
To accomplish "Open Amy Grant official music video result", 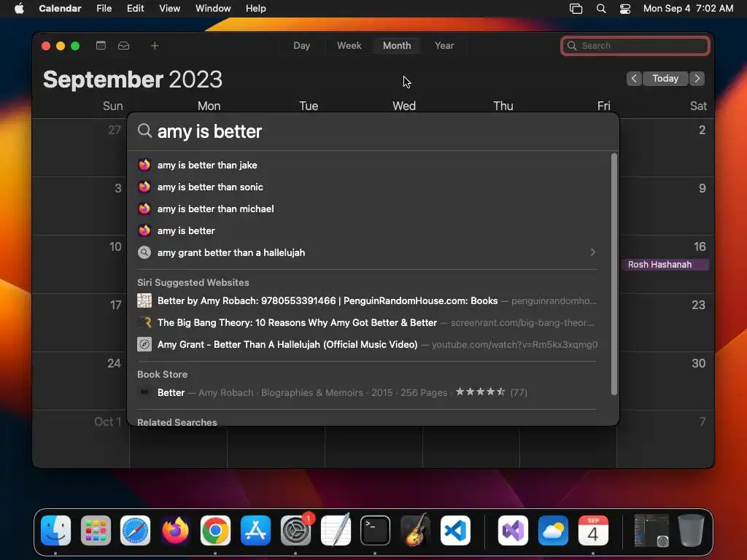I will (367, 345).
